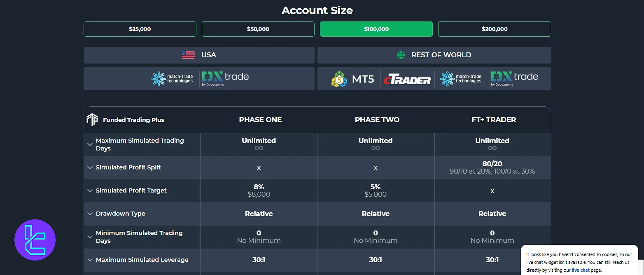Click the DXtrade logo under USA
Screen dimensions: 644x275
point(225,78)
